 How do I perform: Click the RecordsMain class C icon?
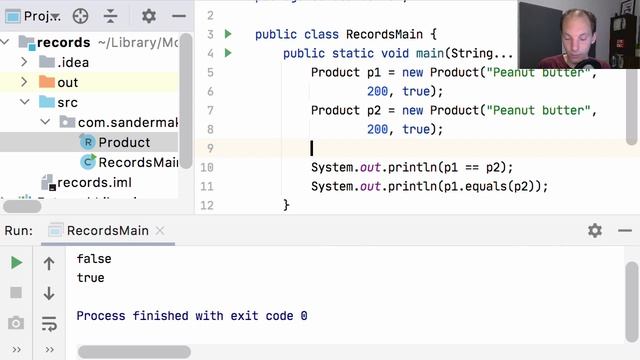87,162
